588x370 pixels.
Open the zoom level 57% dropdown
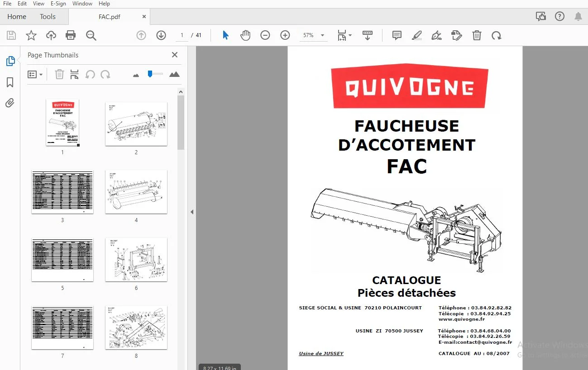313,35
